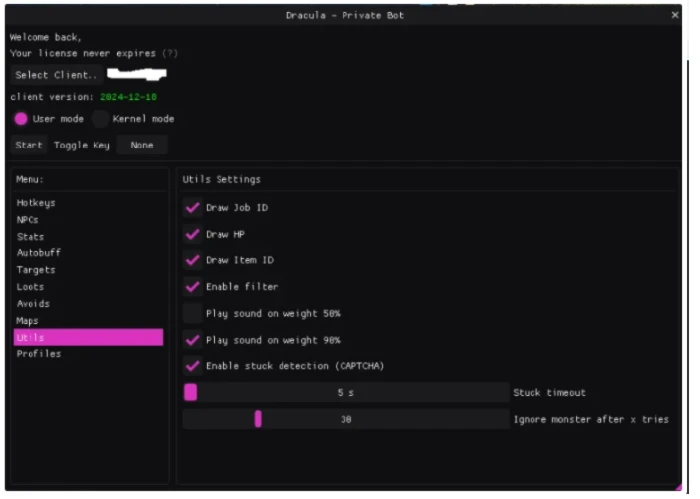Open the Select Client picker
The width and height of the screenshot is (700, 499).
(x=56, y=75)
